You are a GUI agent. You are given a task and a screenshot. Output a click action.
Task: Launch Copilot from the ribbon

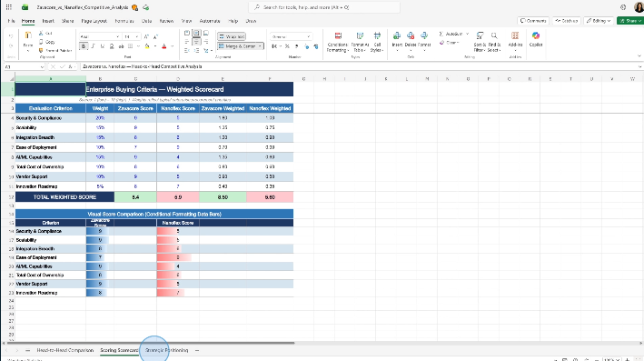pyautogui.click(x=536, y=39)
